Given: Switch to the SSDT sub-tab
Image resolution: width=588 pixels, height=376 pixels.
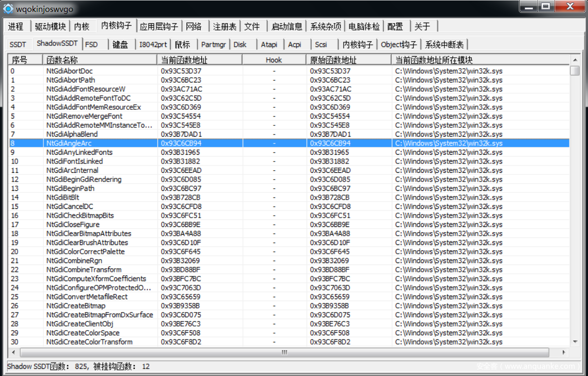Looking at the screenshot, I should pyautogui.click(x=18, y=44).
